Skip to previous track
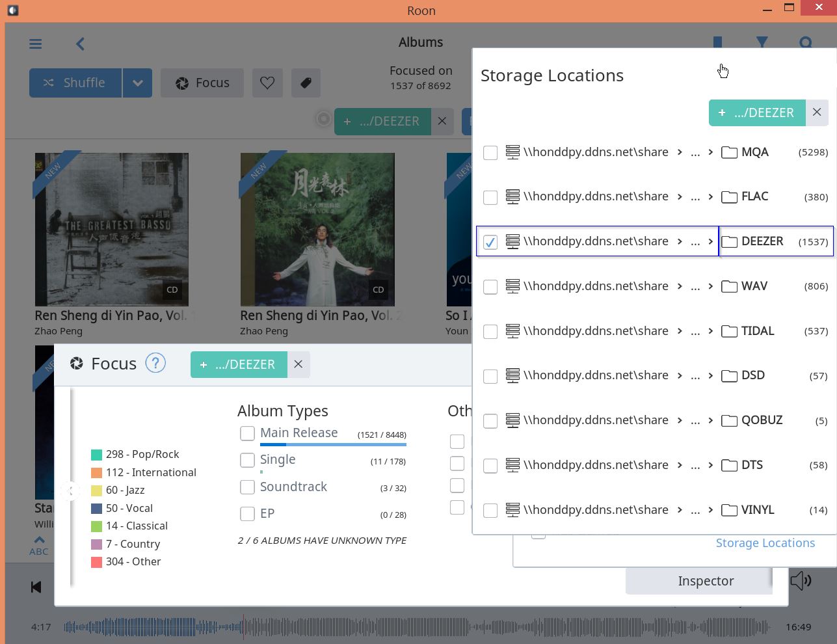The height and width of the screenshot is (644, 837). point(36,587)
